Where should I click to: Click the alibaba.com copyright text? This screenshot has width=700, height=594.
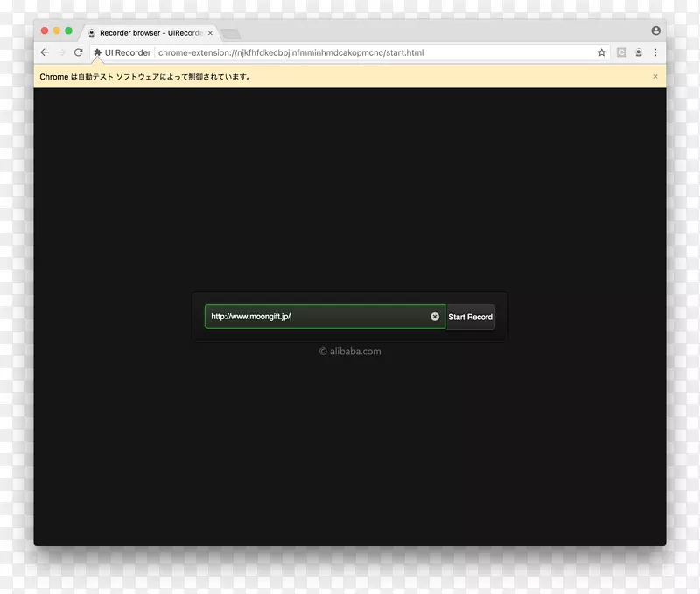(350, 352)
